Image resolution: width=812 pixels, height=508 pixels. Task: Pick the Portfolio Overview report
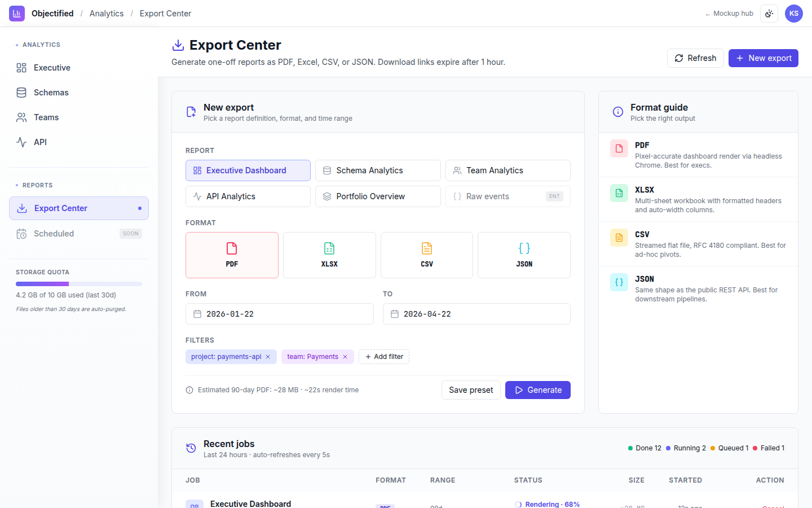[x=378, y=196]
